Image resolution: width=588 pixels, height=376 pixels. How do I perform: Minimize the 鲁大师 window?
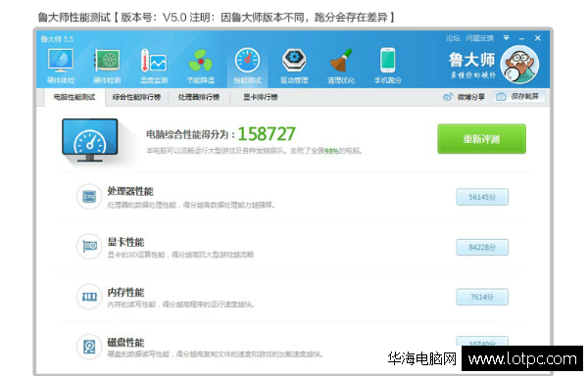[x=521, y=38]
